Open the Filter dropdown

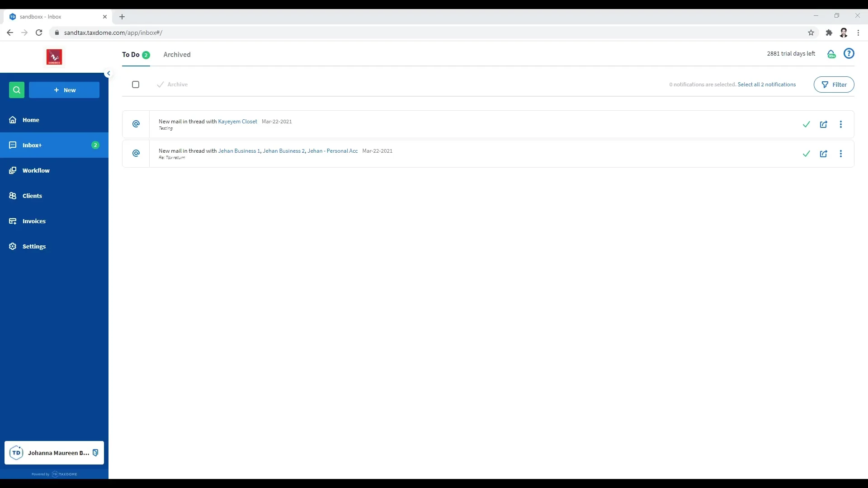834,84
